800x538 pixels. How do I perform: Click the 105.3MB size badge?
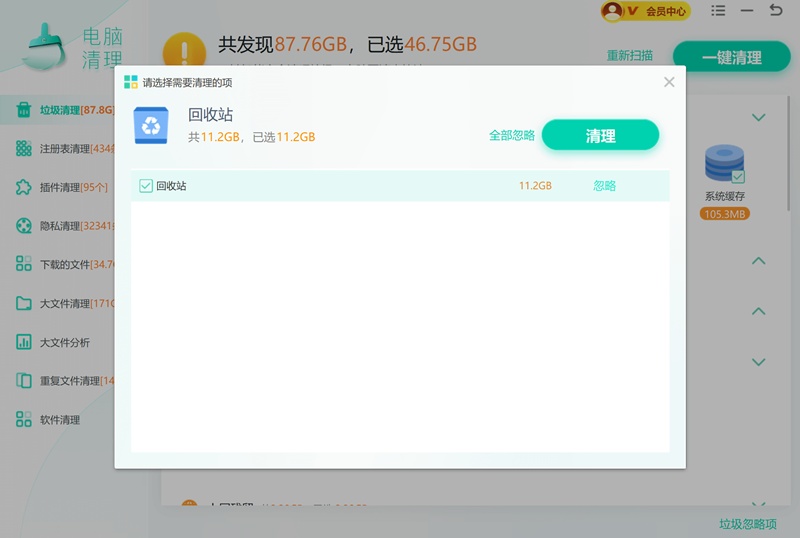[724, 214]
